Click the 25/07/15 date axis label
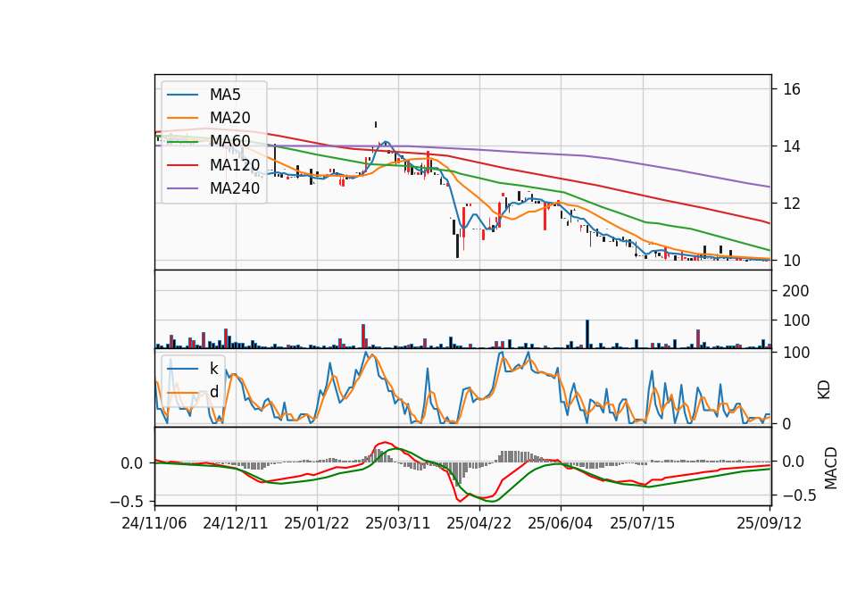The width and height of the screenshot is (857, 616). click(x=642, y=523)
